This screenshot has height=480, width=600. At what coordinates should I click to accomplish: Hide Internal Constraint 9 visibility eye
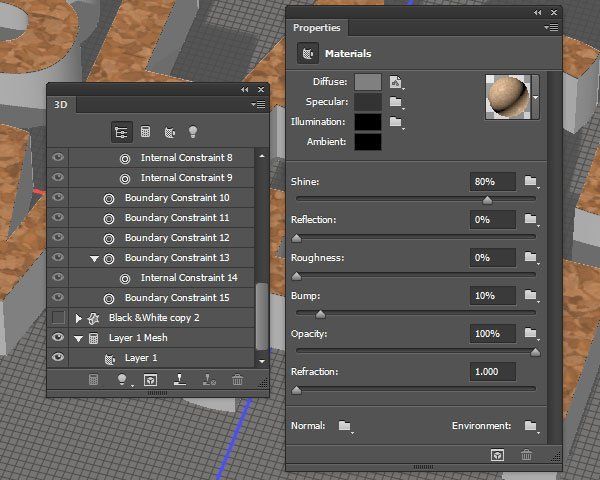coord(58,177)
